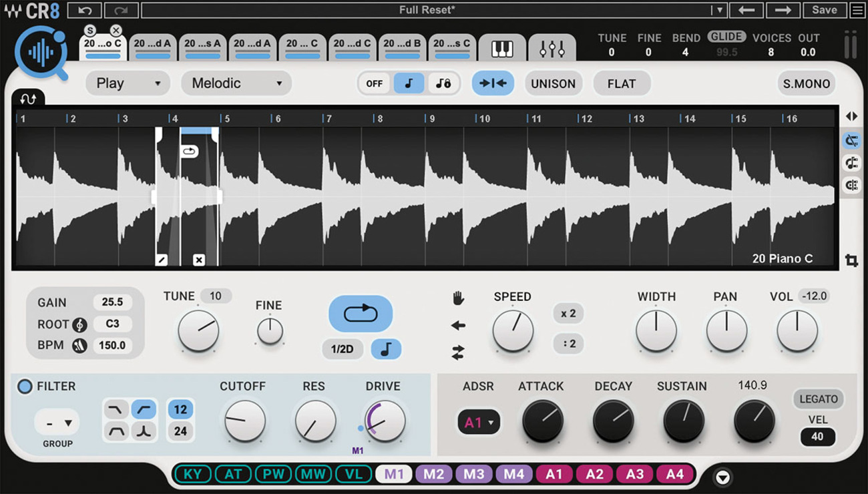The width and height of the screenshot is (868, 494).
Task: Open the keyboard view icon tab
Action: coord(502,49)
